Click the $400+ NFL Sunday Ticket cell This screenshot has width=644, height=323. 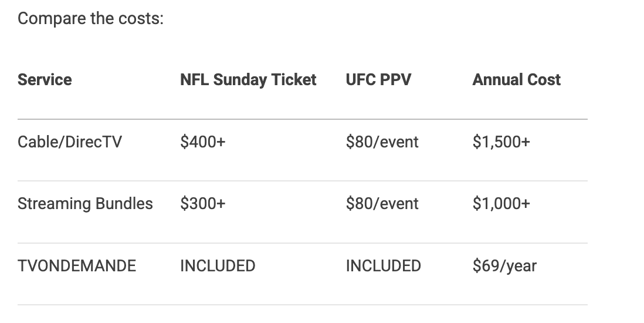(x=203, y=142)
